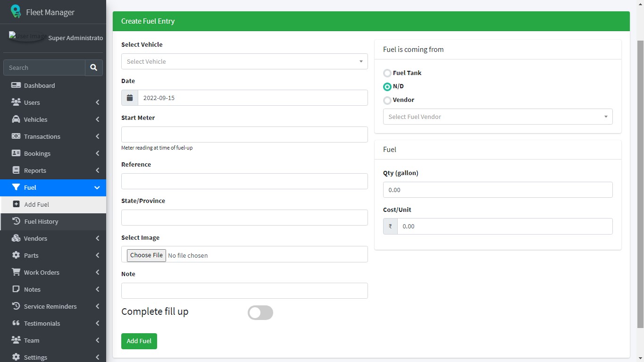Viewport: 644px width, 362px height.
Task: Click the Dashboard icon in sidebar
Action: click(x=16, y=85)
